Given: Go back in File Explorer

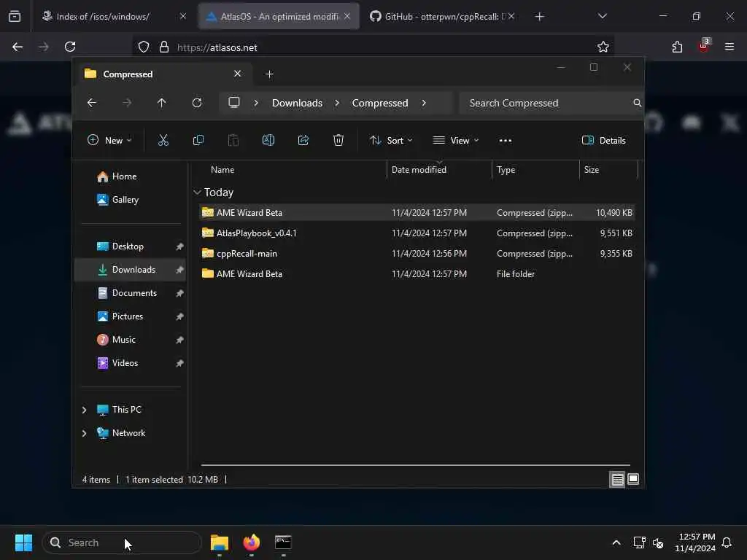Looking at the screenshot, I should click(92, 103).
